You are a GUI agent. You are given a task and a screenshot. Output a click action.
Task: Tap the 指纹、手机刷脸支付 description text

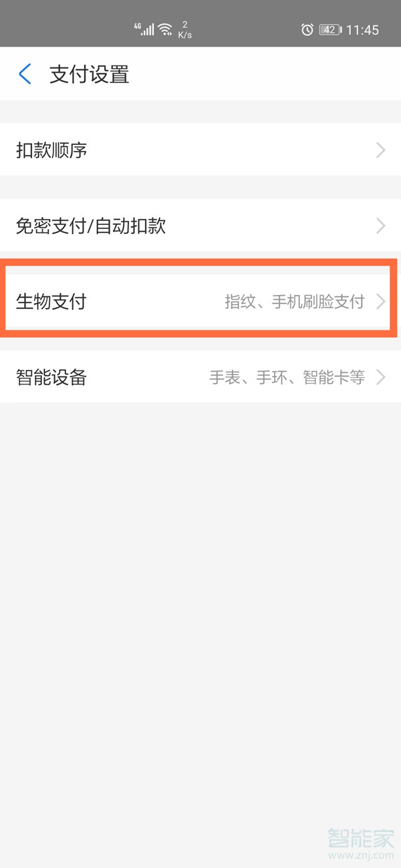pyautogui.click(x=295, y=302)
